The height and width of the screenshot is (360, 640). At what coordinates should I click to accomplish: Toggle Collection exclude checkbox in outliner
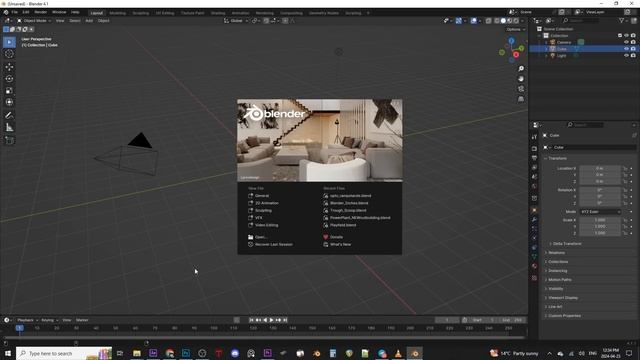click(x=620, y=36)
